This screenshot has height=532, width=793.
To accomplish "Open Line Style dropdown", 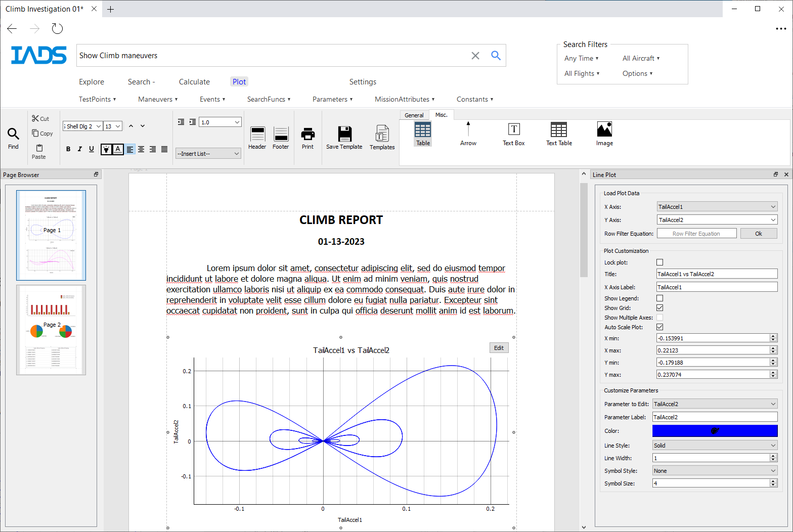I will [x=715, y=445].
